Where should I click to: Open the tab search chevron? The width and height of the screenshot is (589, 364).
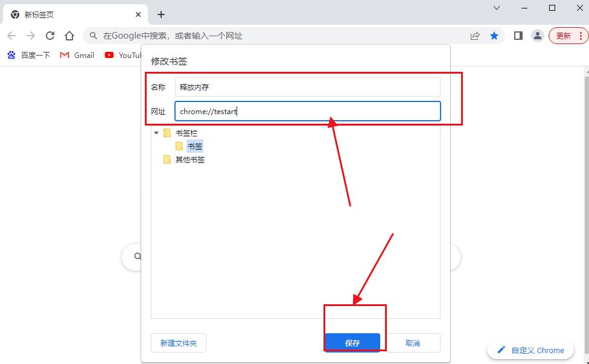tap(497, 8)
